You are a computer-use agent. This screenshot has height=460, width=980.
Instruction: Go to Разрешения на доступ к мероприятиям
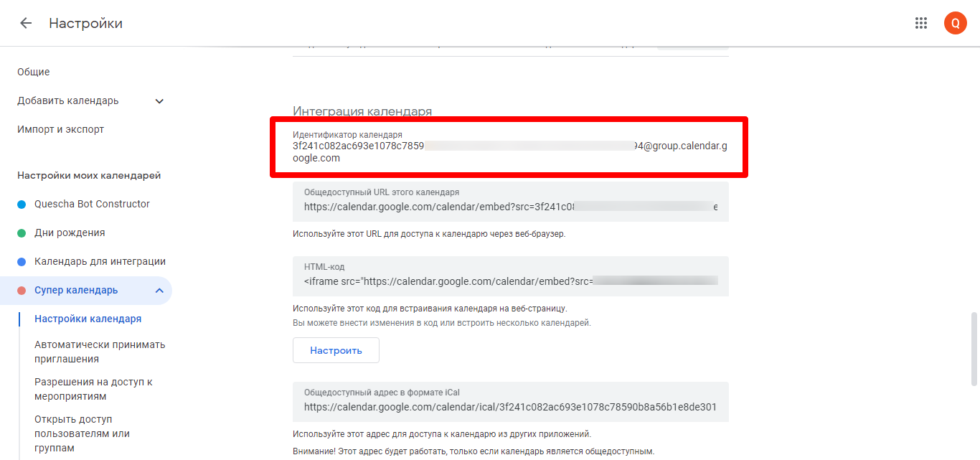(93, 389)
